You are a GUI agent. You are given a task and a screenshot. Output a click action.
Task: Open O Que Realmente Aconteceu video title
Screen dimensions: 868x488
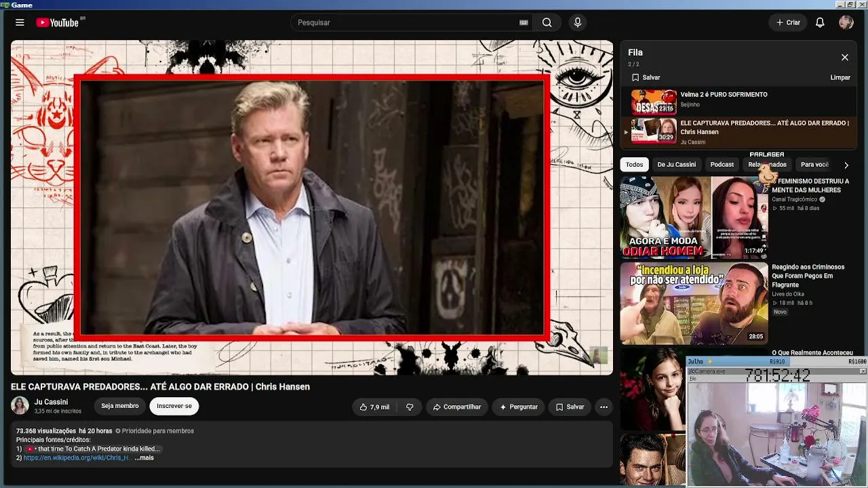click(x=812, y=352)
